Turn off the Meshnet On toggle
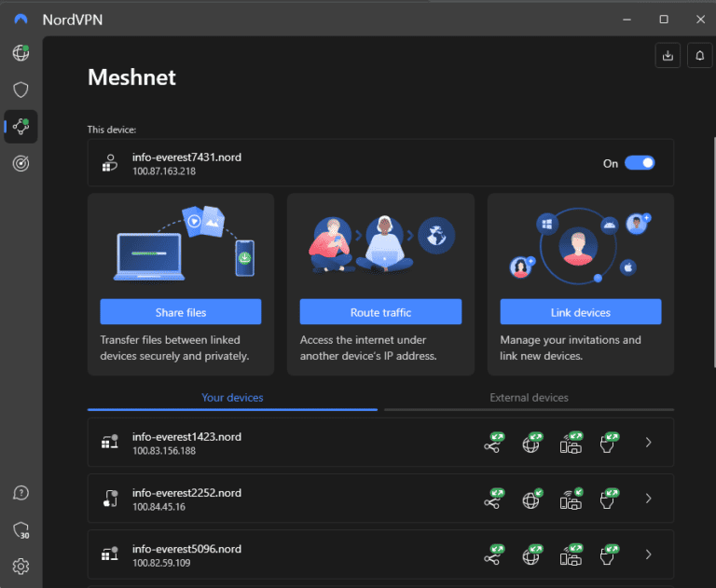Viewport: 716px width, 588px height. (x=640, y=163)
